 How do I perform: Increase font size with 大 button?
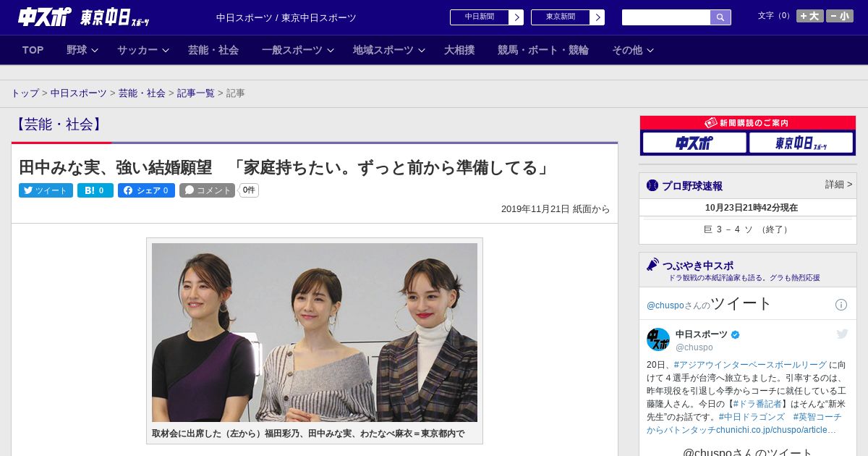tap(810, 16)
